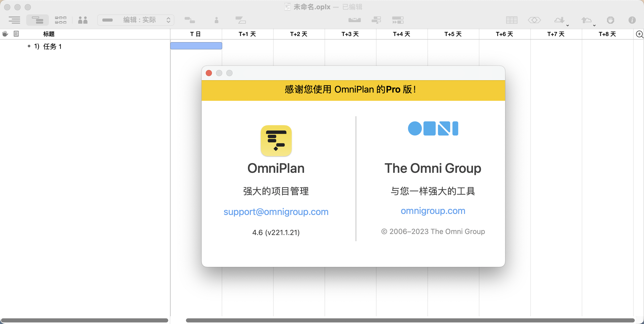The height and width of the screenshot is (324, 644).
Task: Click the Gantt pane horizontal scrollbar
Action: tap(410, 320)
